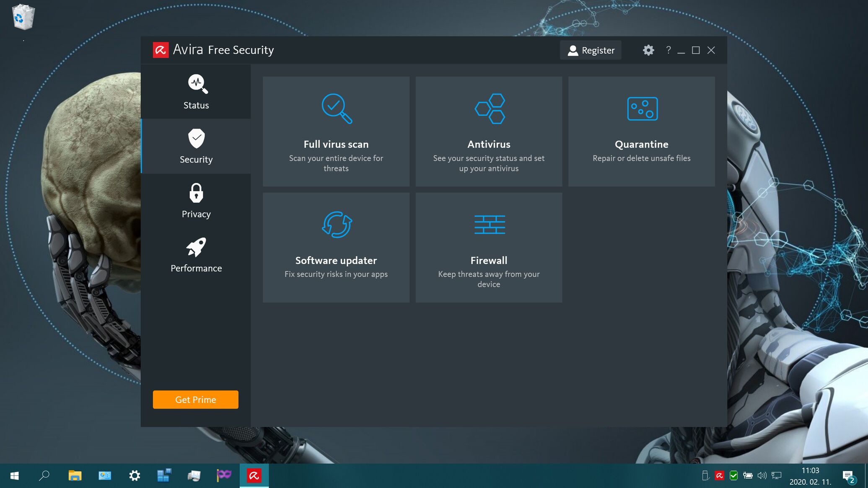Click the circular arrows updater icon

click(337, 225)
